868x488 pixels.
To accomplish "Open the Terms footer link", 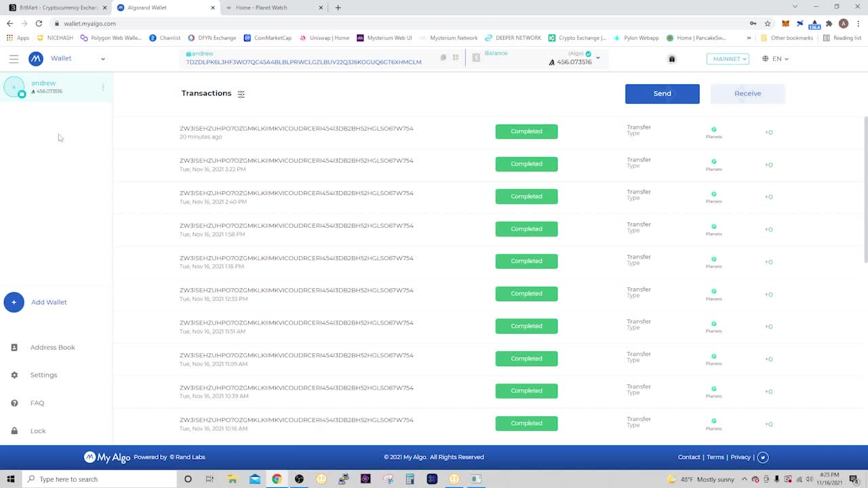I will click(x=715, y=457).
